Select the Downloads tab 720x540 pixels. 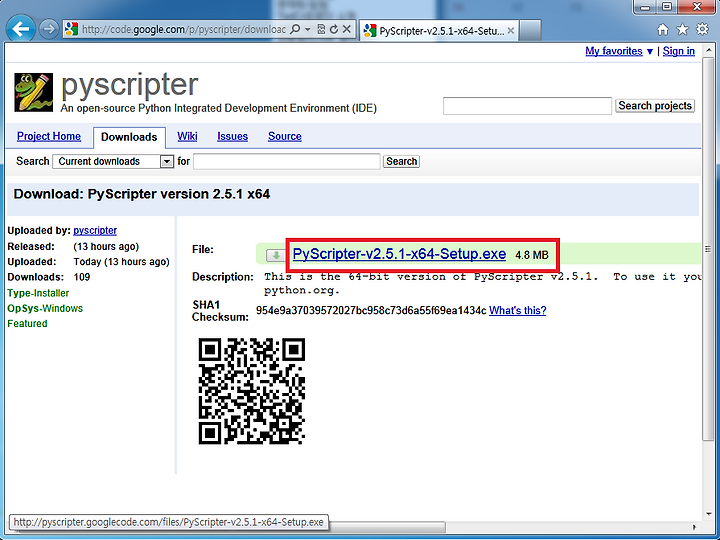pos(129,137)
